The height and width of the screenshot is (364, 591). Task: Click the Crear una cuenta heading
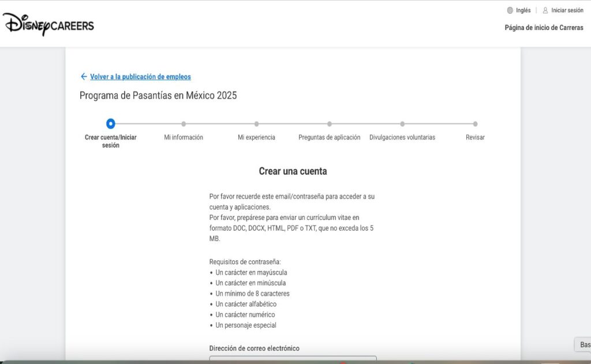pyautogui.click(x=293, y=171)
